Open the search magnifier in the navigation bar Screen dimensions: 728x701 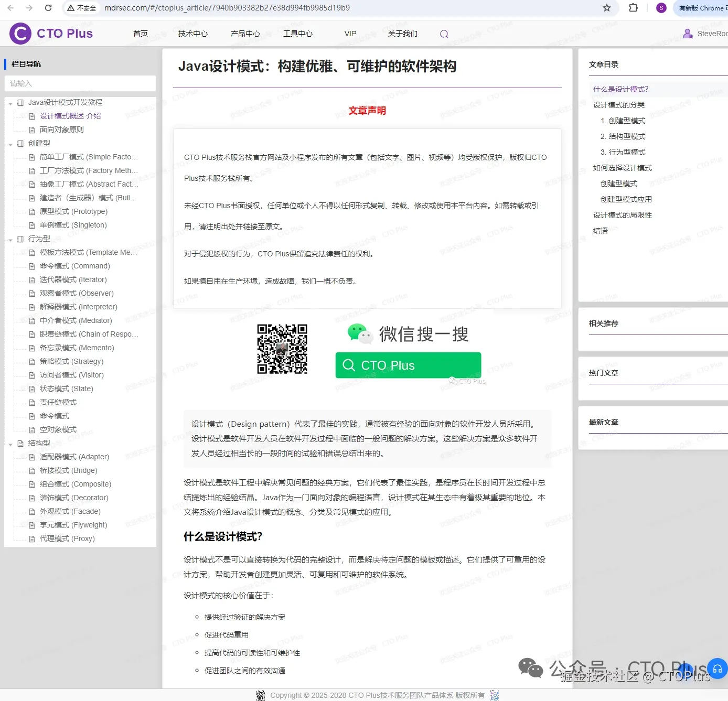pyautogui.click(x=444, y=34)
